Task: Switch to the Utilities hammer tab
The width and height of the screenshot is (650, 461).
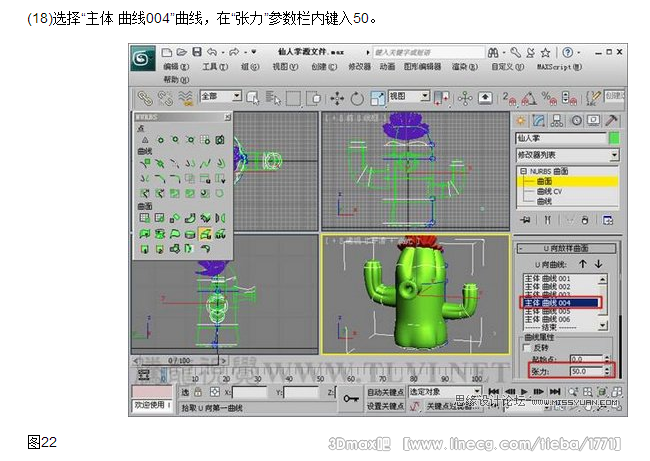Action: click(x=611, y=121)
